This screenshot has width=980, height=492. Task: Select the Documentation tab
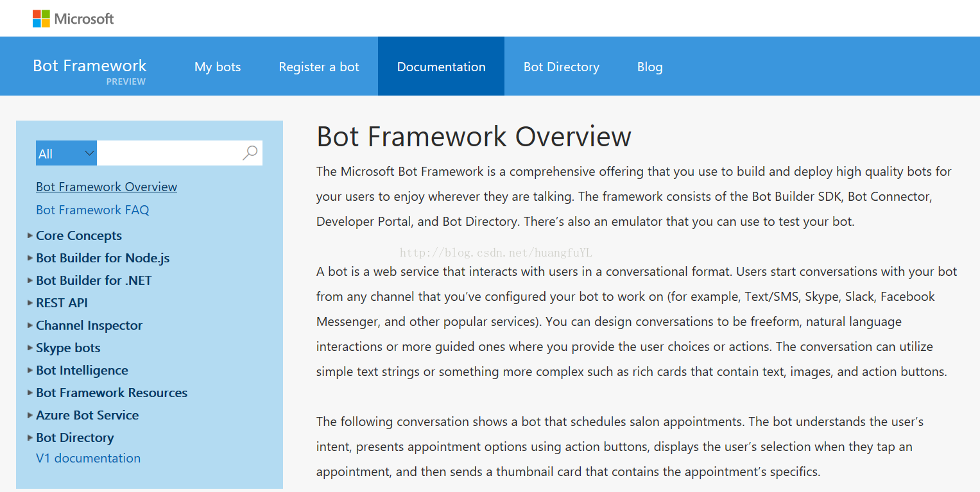(441, 67)
